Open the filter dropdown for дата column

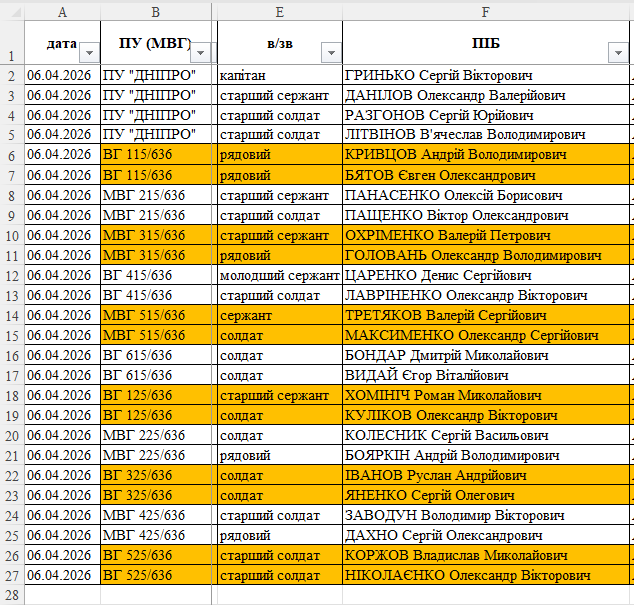pos(89,53)
